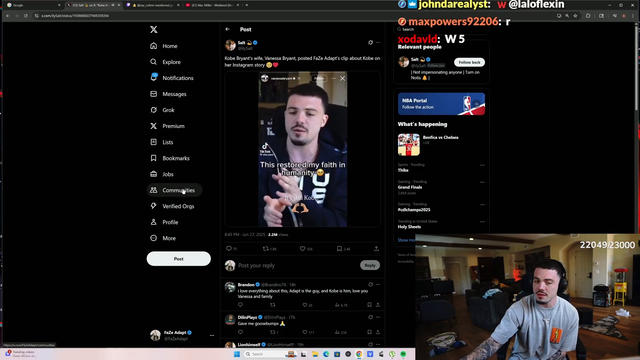Open a new browser tab
This screenshot has height=360, width=640.
(247, 5)
